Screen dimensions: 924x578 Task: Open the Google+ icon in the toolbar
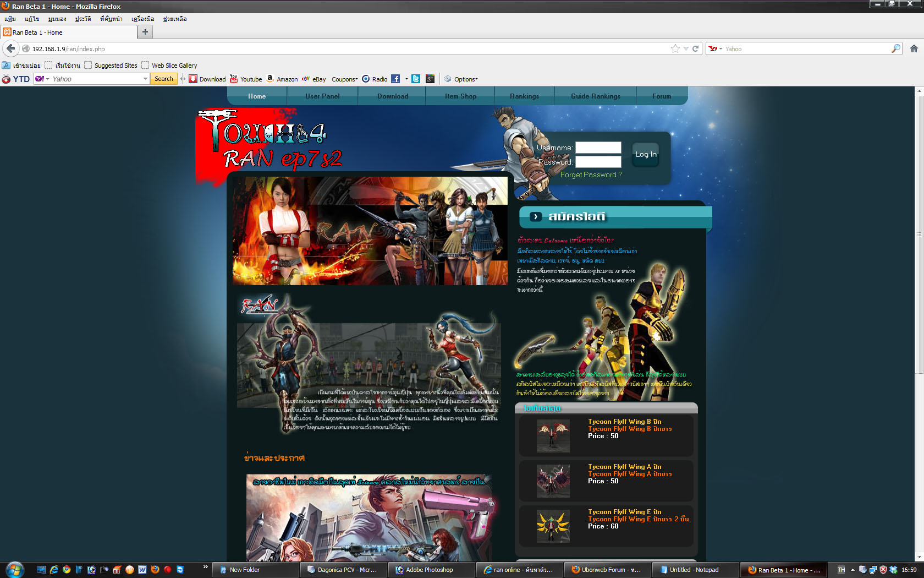[x=430, y=79]
